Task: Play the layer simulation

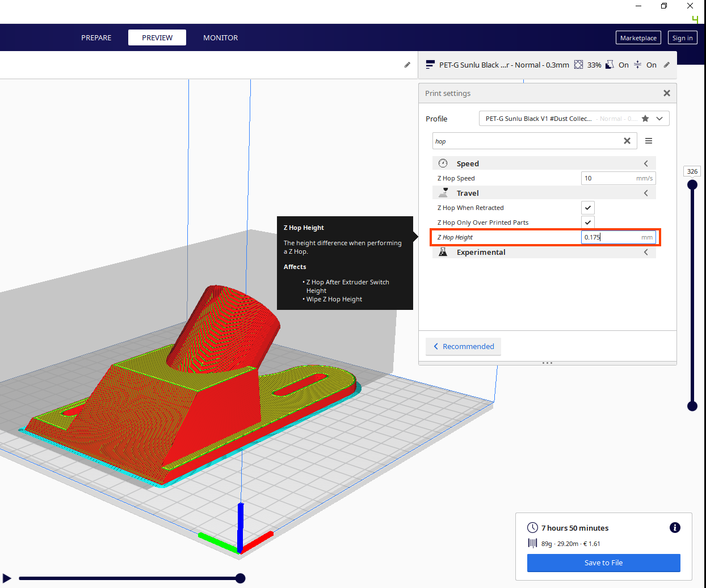Action: 7,578
